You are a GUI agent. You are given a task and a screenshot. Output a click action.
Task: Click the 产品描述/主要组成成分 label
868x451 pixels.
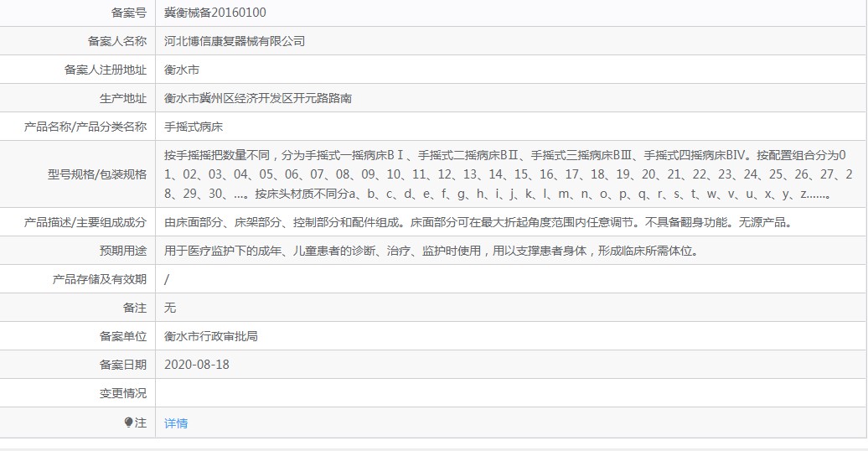[x=85, y=223]
